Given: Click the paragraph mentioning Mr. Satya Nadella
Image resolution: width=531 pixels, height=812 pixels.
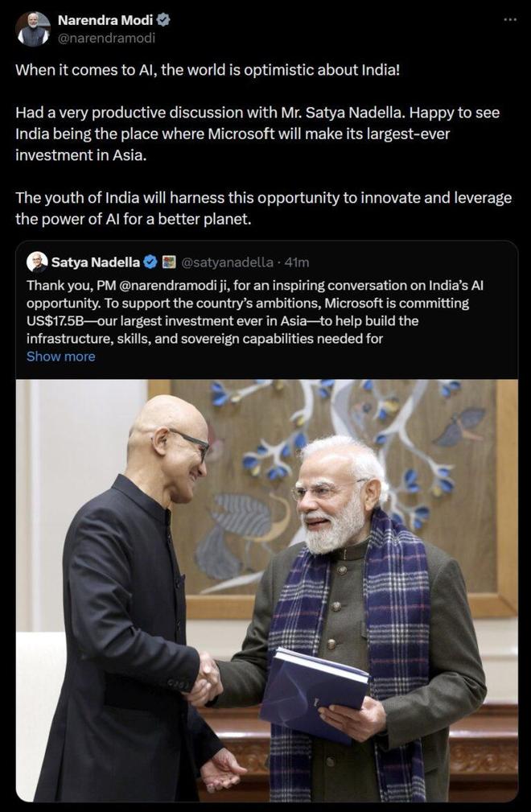Looking at the screenshot, I should click(257, 133).
